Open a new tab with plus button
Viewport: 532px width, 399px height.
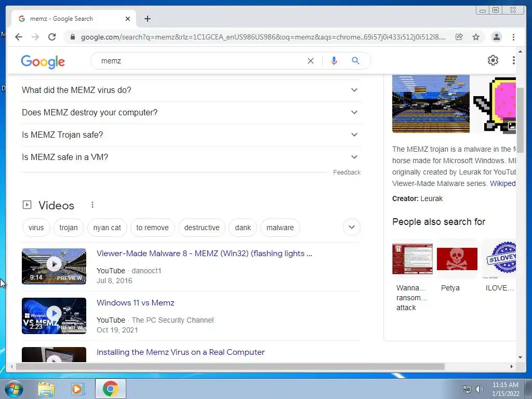[147, 19]
